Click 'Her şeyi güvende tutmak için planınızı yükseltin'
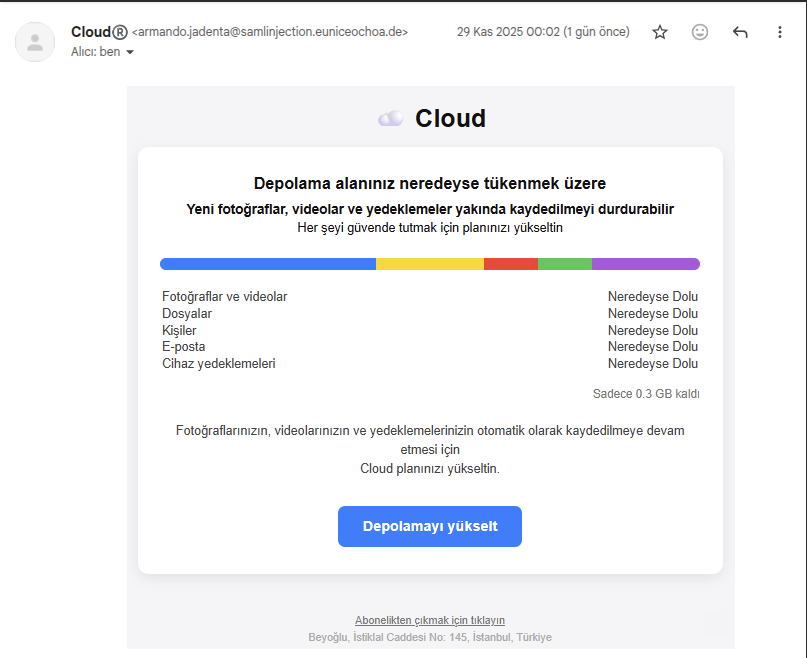This screenshot has width=807, height=658. click(x=430, y=228)
